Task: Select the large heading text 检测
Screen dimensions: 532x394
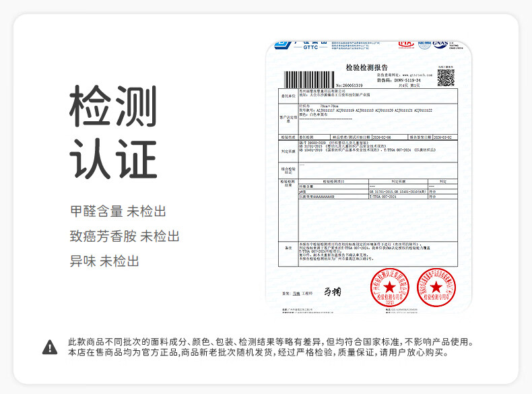Action: click(113, 106)
